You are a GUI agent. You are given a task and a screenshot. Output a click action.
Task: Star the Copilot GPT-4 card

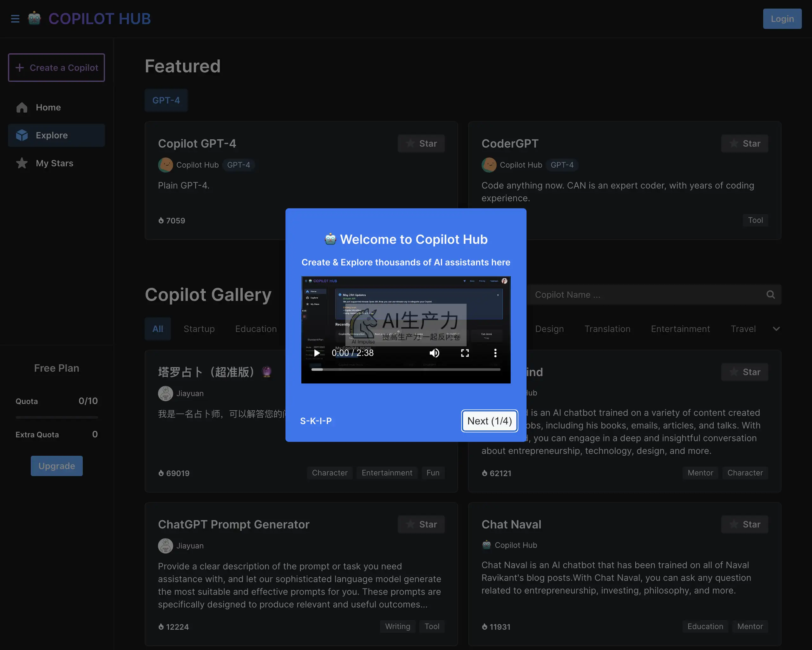(421, 143)
